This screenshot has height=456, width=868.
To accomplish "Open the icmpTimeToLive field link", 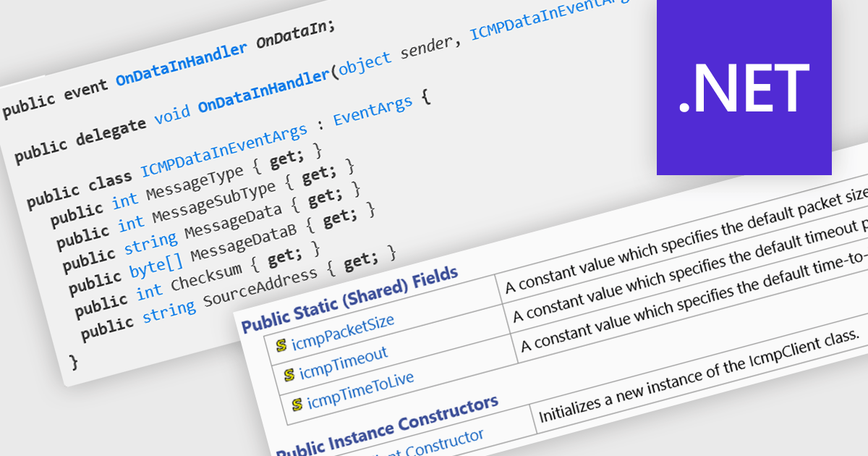I will coord(360,389).
